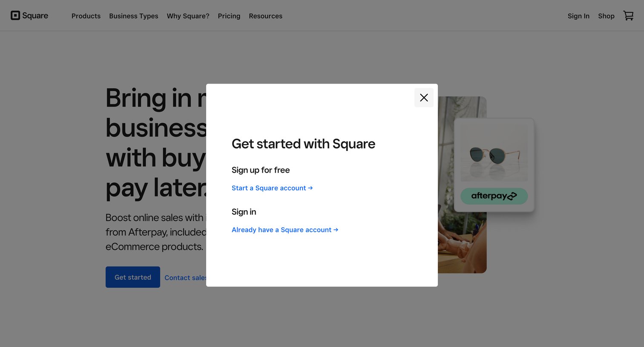Click the Sign in subheading in dialog
Viewport: 644px width, 347px height.
pos(244,212)
